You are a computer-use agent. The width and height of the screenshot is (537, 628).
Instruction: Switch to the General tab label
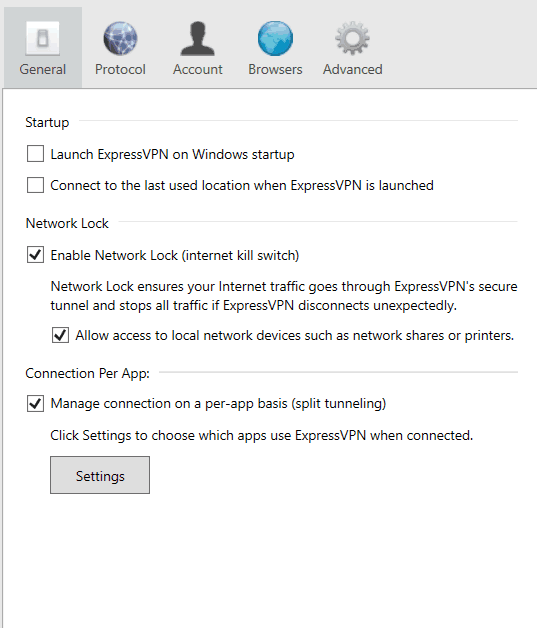[x=42, y=69]
